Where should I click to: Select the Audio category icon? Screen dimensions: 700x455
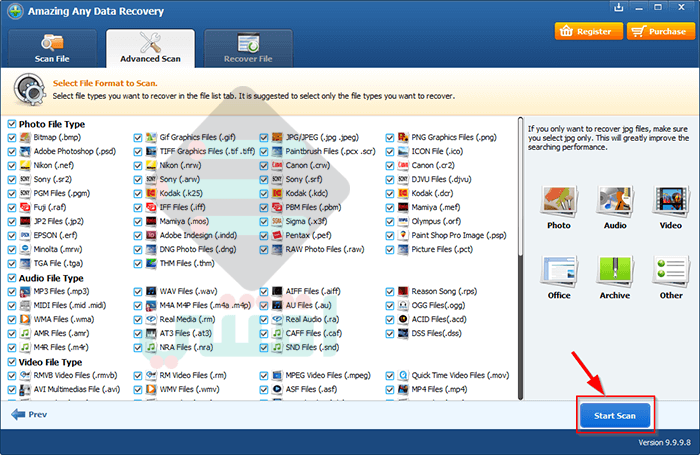(x=615, y=200)
